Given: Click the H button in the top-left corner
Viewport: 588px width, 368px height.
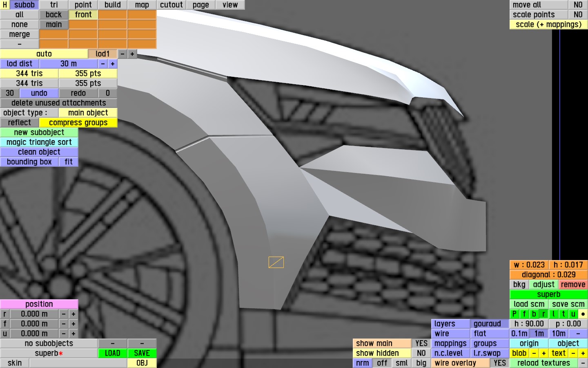Looking at the screenshot, I should pyautogui.click(x=5, y=5).
